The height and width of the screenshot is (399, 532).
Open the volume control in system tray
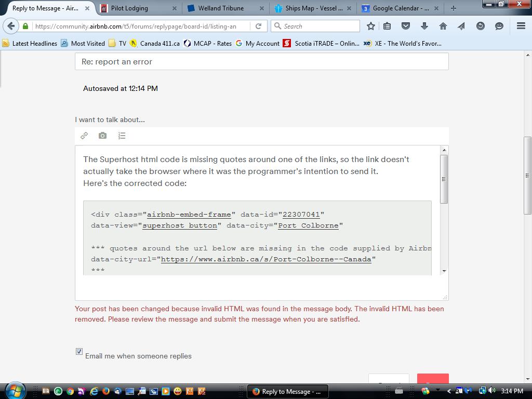[x=490, y=391]
